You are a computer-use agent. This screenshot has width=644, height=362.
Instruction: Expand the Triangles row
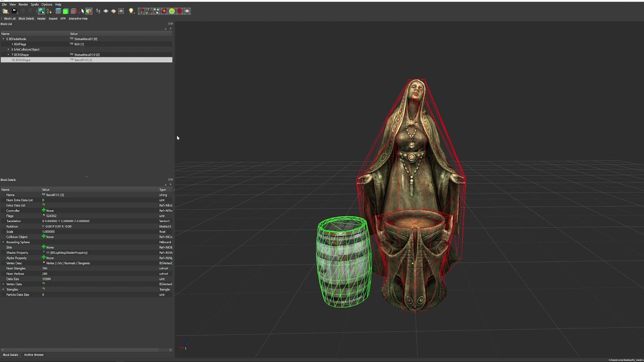coord(3,290)
